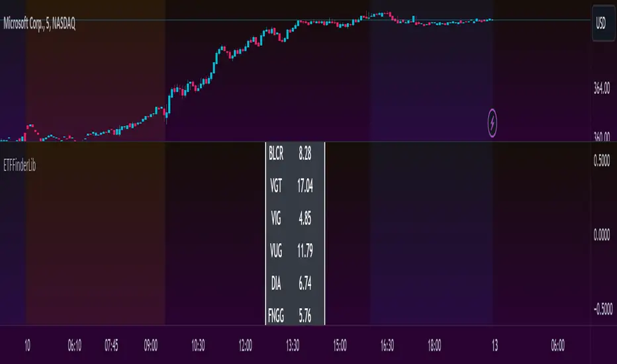This screenshot has height=364, width=617.
Task: Select the 17.04 value for VGT
Action: tap(305, 185)
